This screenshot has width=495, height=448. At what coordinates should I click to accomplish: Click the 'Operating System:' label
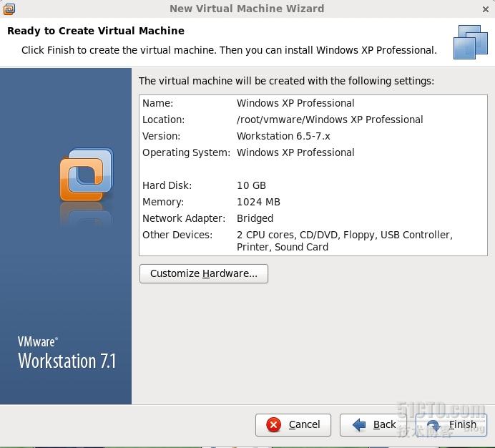pyautogui.click(x=186, y=152)
